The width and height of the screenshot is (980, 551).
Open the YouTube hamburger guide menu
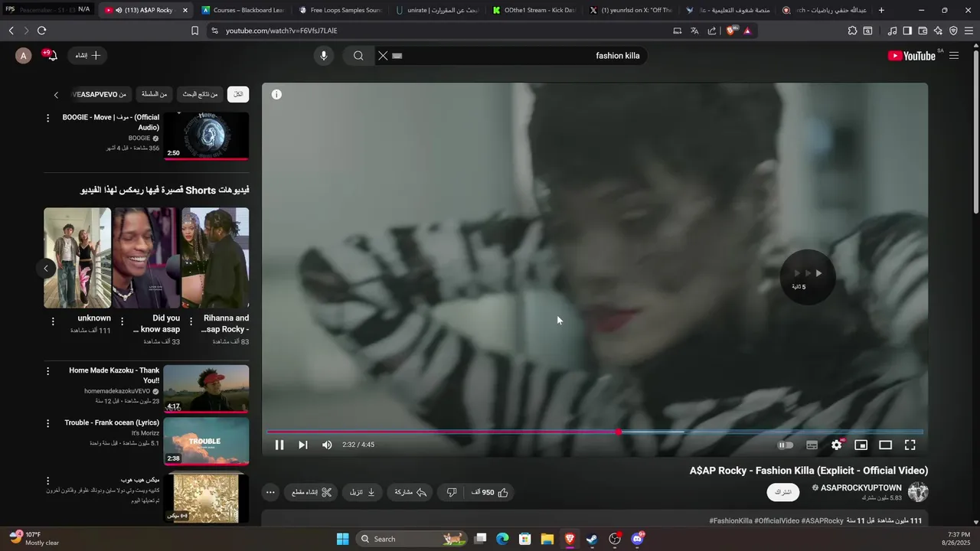[953, 55]
